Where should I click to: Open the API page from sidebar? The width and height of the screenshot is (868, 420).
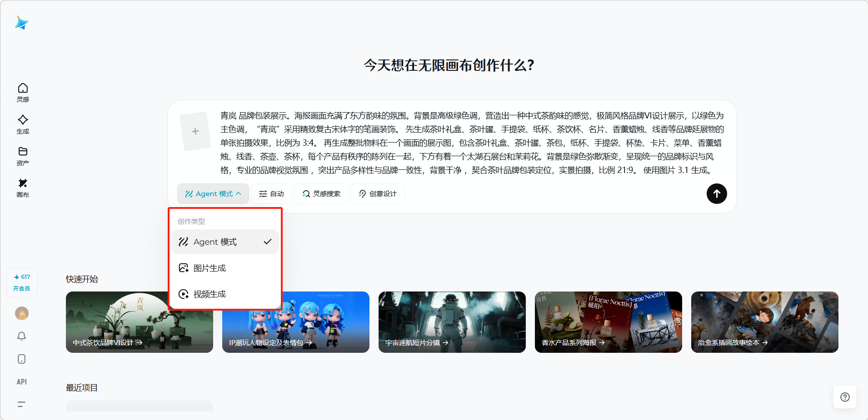pos(21,382)
